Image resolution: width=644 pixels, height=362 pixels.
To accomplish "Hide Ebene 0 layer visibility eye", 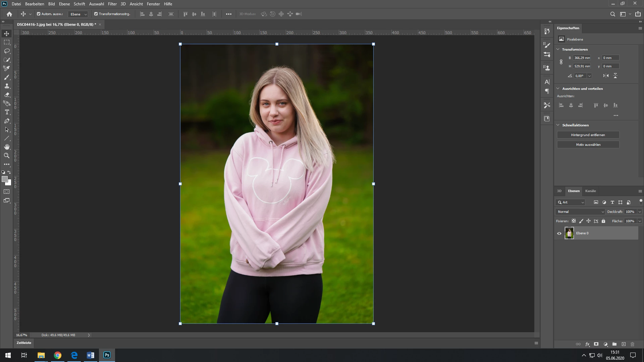I will click(x=559, y=233).
